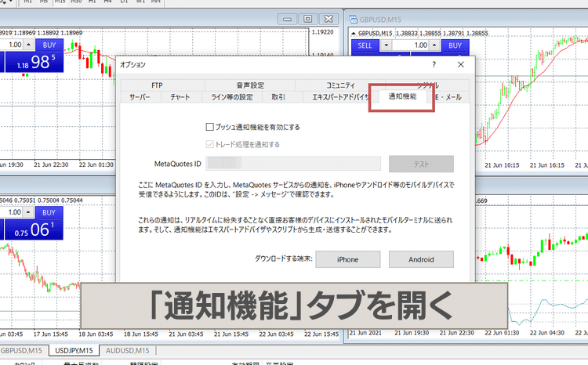
Task: Close the オプション dialog
Action: point(461,64)
